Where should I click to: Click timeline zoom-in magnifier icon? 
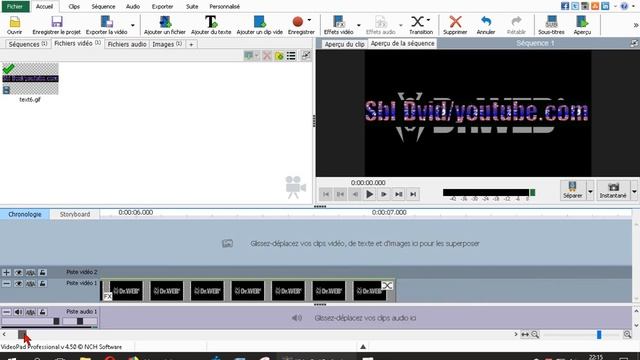(x=627, y=335)
